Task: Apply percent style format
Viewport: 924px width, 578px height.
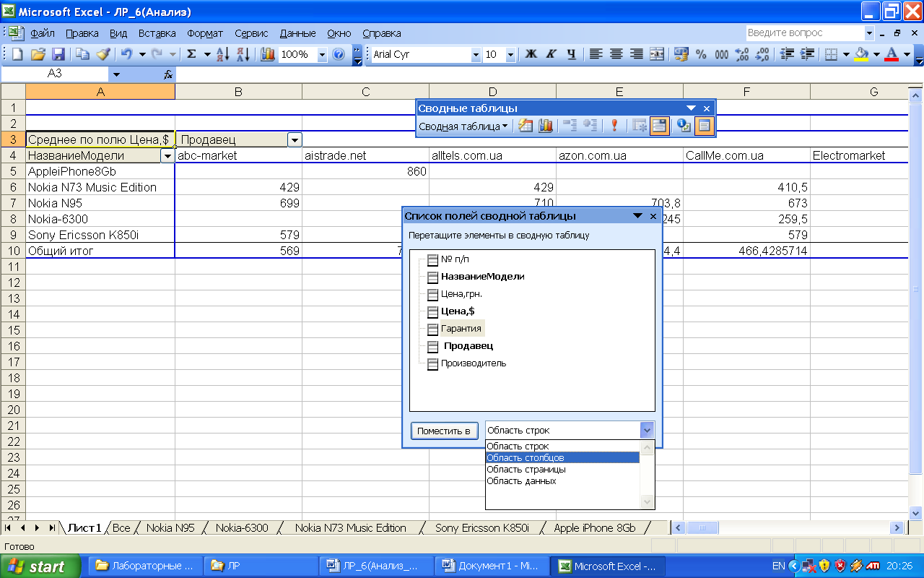Action: point(701,54)
